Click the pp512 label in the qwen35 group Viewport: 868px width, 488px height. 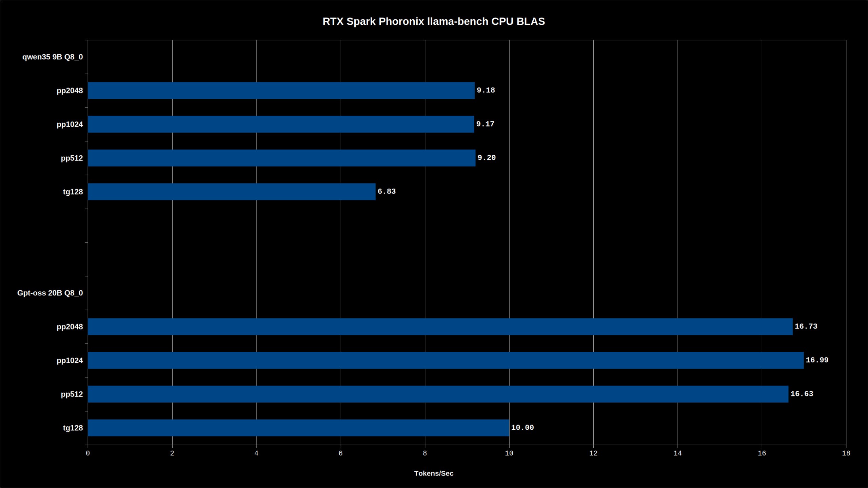[72, 158]
